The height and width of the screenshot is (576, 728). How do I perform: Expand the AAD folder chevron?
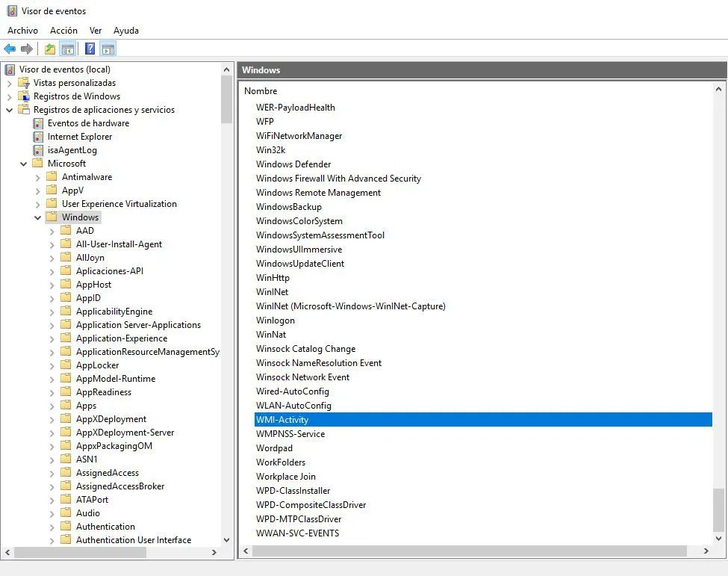tap(52, 232)
